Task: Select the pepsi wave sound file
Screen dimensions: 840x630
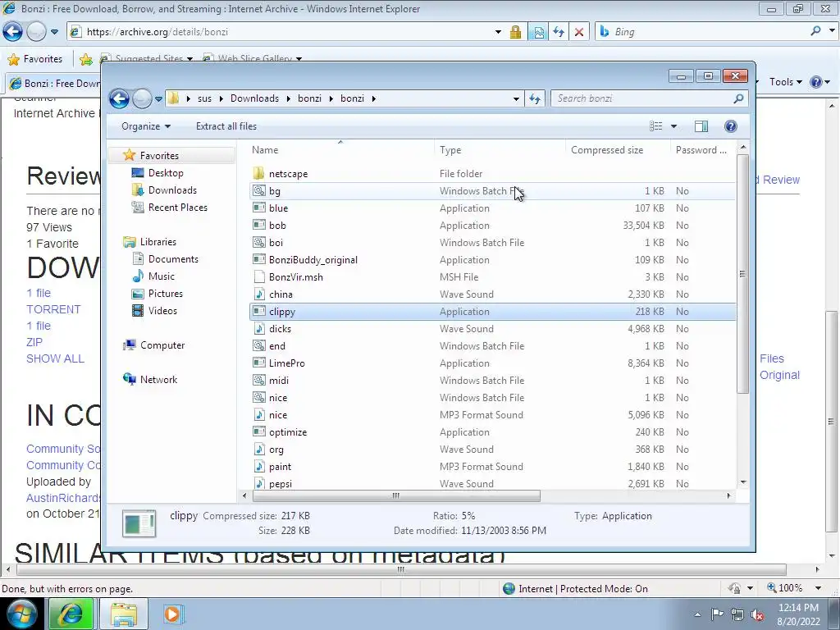Action: [x=281, y=484]
